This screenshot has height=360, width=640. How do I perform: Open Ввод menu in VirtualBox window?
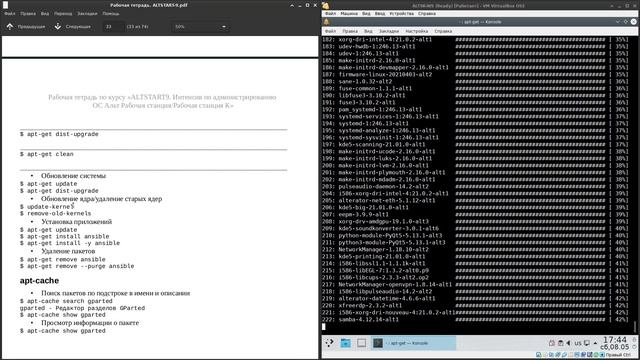(380, 13)
